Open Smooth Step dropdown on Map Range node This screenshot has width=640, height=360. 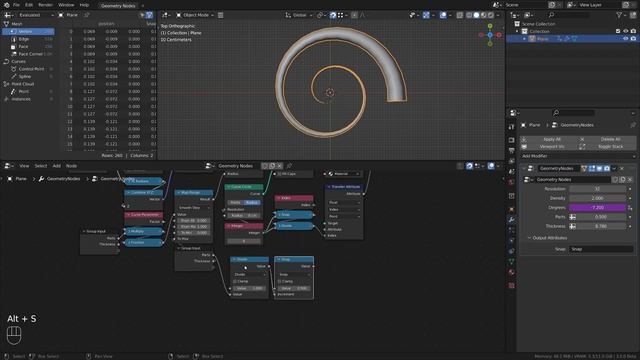coord(193,208)
